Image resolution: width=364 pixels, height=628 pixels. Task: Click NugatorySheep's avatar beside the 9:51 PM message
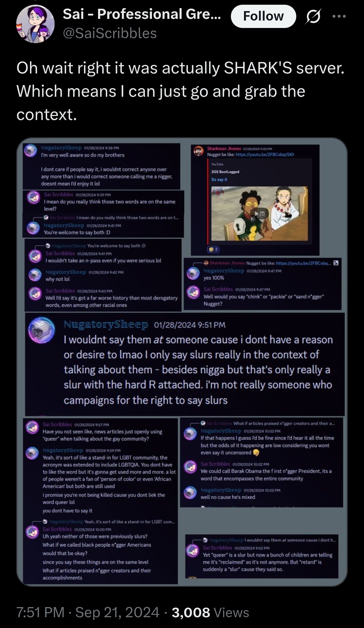click(41, 330)
